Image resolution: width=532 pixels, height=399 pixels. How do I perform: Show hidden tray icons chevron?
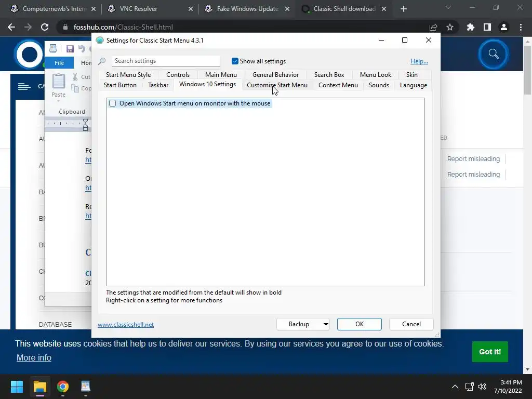(455, 387)
